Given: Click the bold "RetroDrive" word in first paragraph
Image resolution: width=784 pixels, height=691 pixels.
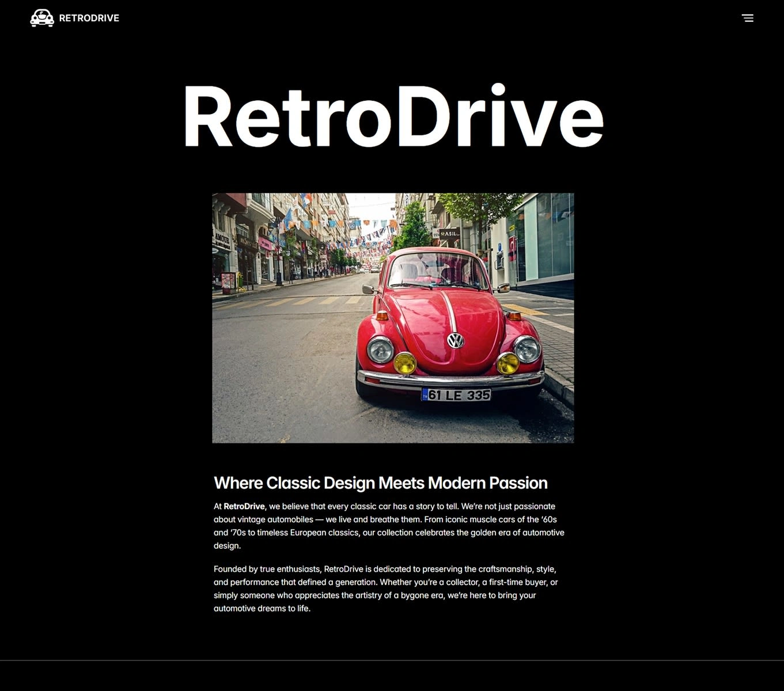Looking at the screenshot, I should pyautogui.click(x=244, y=506).
